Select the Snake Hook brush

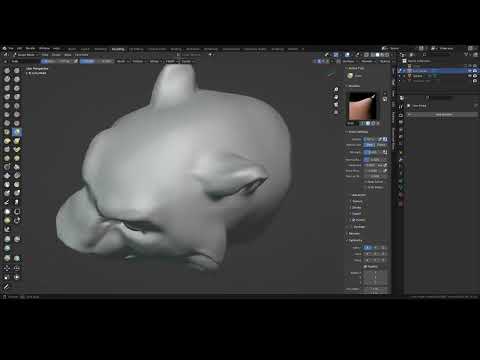point(17,141)
